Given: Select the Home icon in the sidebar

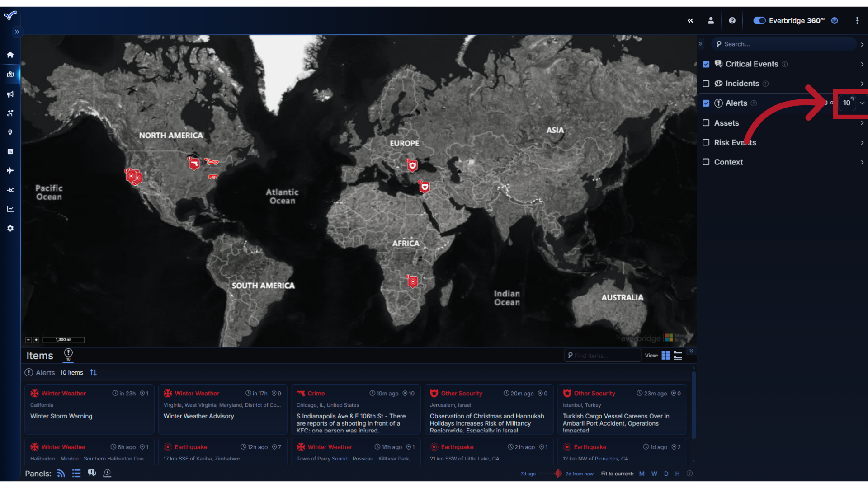Looking at the screenshot, I should [x=10, y=55].
